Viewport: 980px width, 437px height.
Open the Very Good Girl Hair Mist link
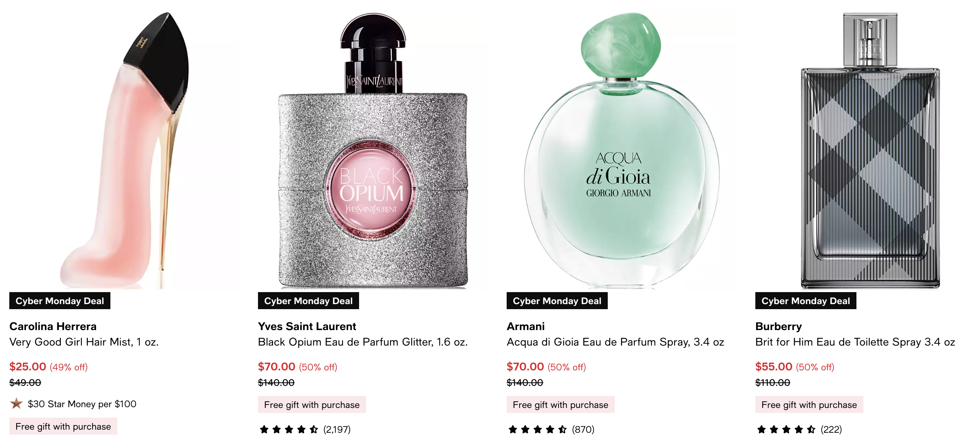[x=84, y=342]
